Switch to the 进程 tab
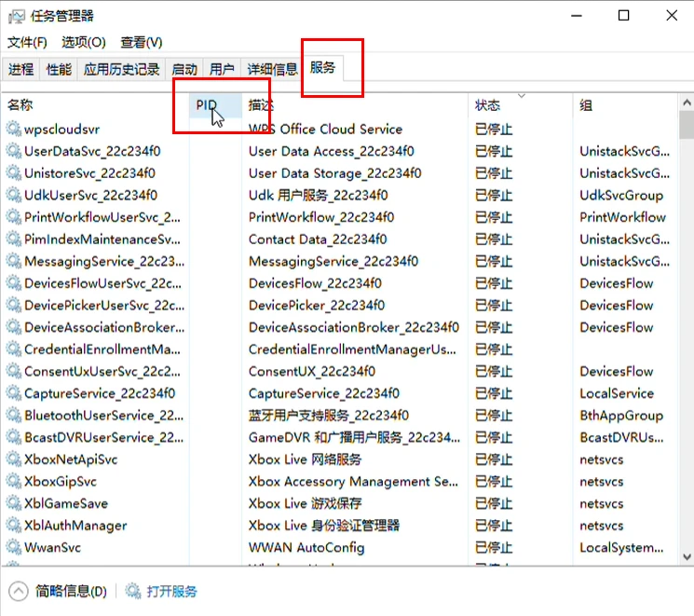The image size is (694, 616). [x=20, y=69]
